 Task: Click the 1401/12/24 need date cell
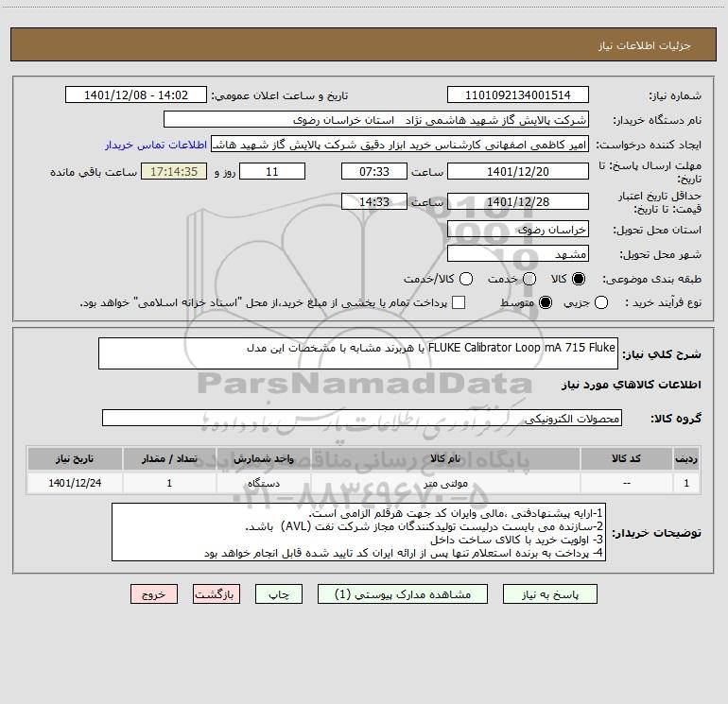pos(75,483)
